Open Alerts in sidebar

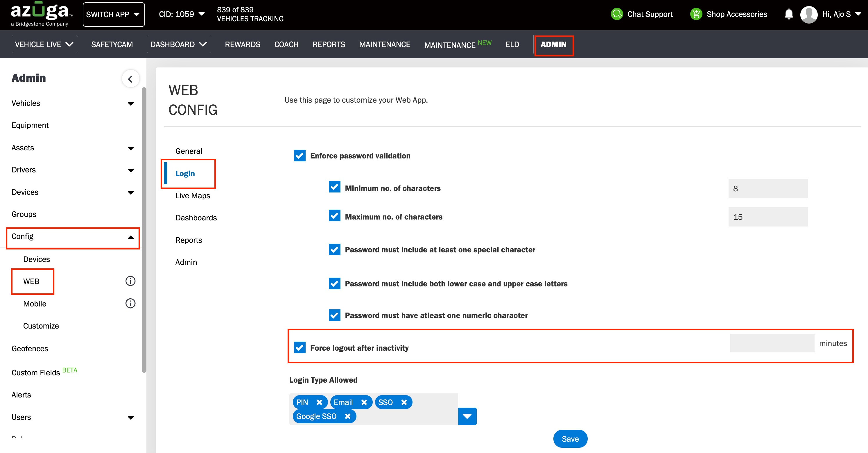coord(21,395)
